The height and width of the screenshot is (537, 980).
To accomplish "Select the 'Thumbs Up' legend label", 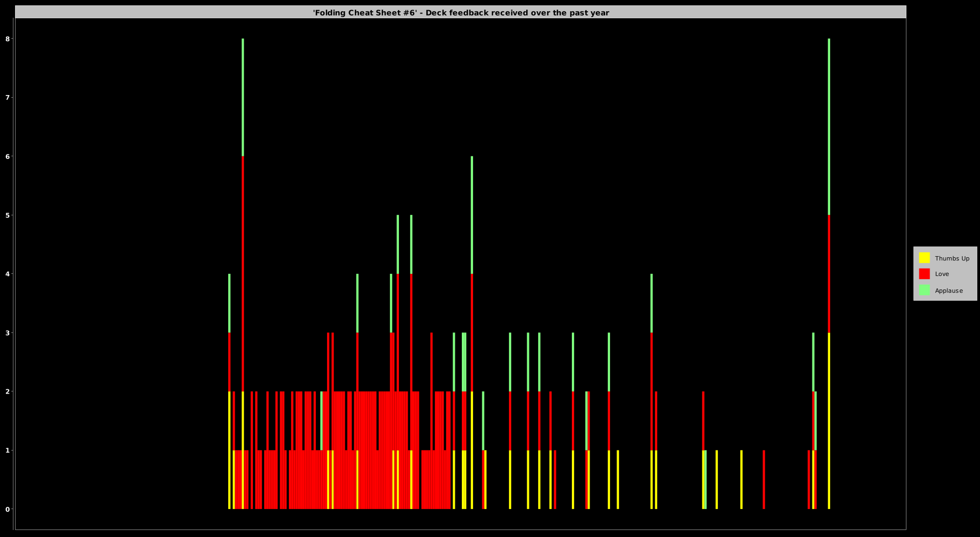I will pos(952,258).
